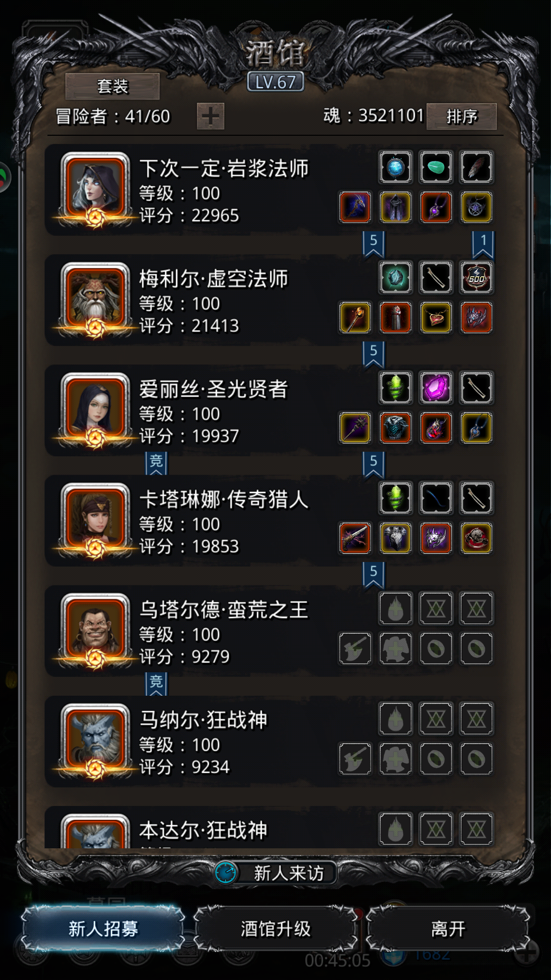Image resolution: width=551 pixels, height=980 pixels.
Task: Select 乌塔尔德's empty flame gem slot
Action: 395,608
